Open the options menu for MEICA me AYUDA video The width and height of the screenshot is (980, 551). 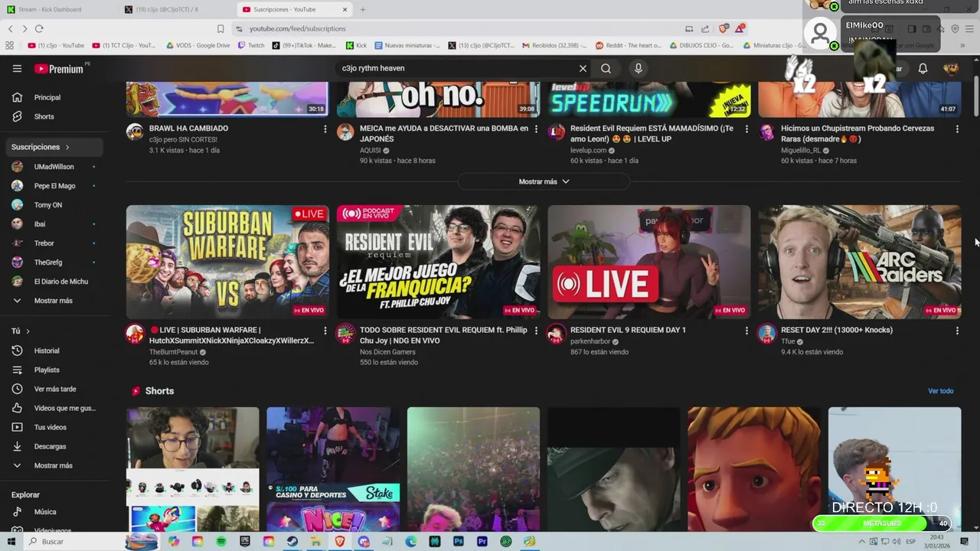point(536,129)
